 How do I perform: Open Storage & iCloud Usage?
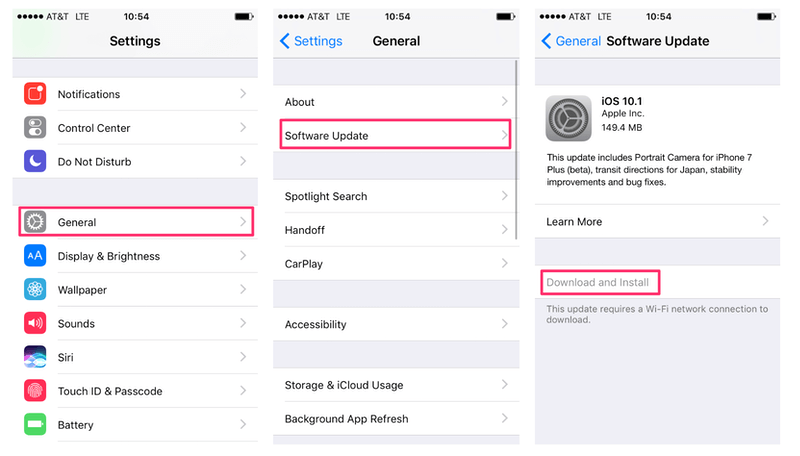coord(396,385)
